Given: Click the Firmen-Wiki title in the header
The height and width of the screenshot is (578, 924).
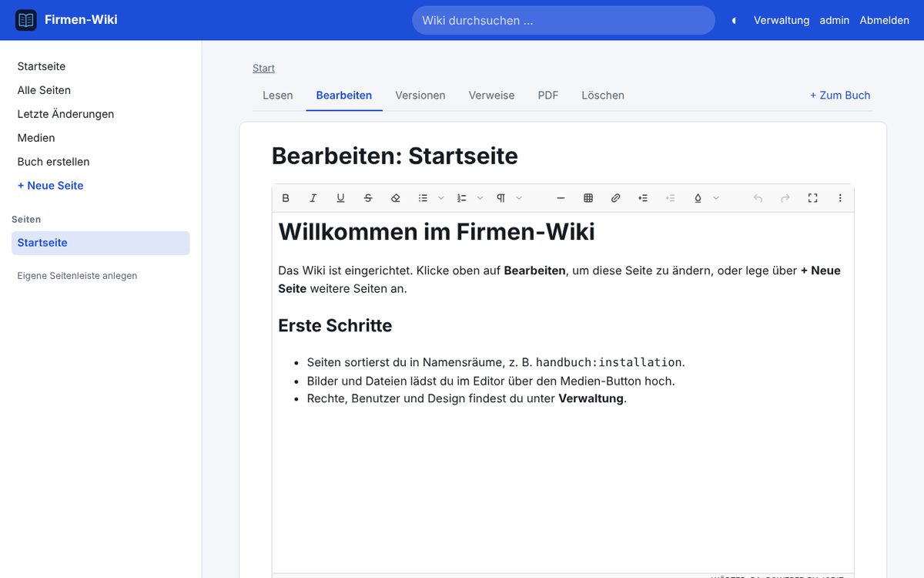Looking at the screenshot, I should tap(81, 20).
